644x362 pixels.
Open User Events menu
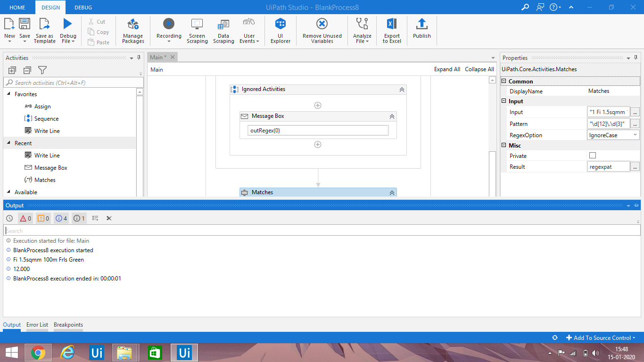point(249,31)
